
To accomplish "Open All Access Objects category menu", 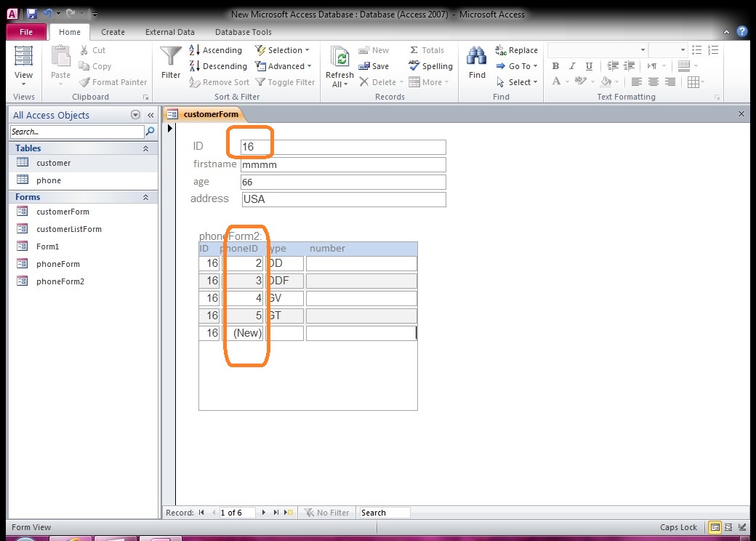I will click(x=135, y=115).
